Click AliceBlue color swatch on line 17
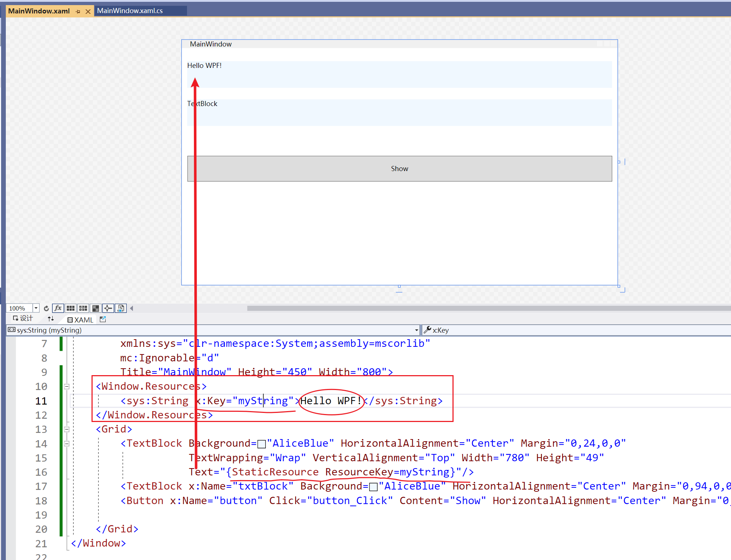This screenshot has width=731, height=560. coord(373,487)
